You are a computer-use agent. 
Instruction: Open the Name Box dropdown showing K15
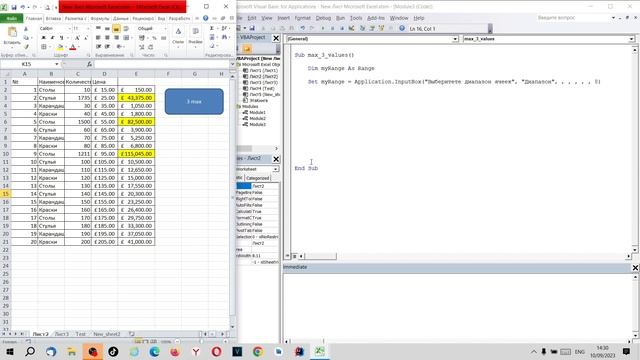(x=56, y=64)
